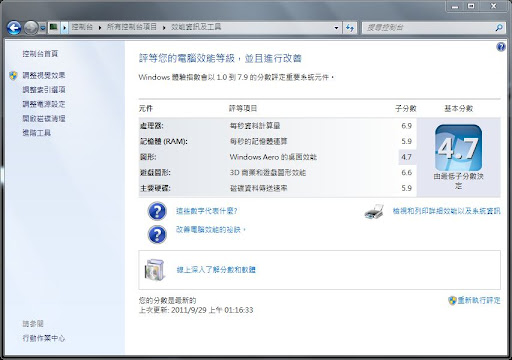The height and width of the screenshot is (360, 512).
Task: Click the magnifier search icon
Action: [499, 28]
